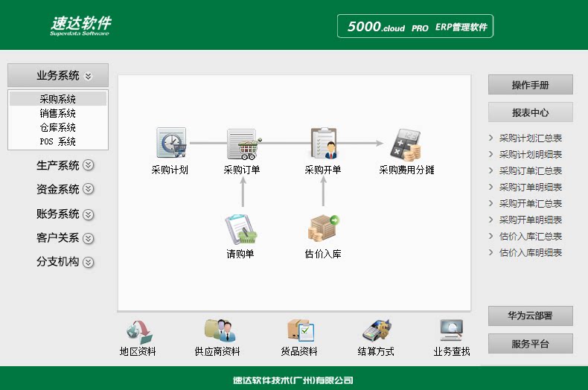Select 采购系统 in the sidebar list

pyautogui.click(x=58, y=99)
